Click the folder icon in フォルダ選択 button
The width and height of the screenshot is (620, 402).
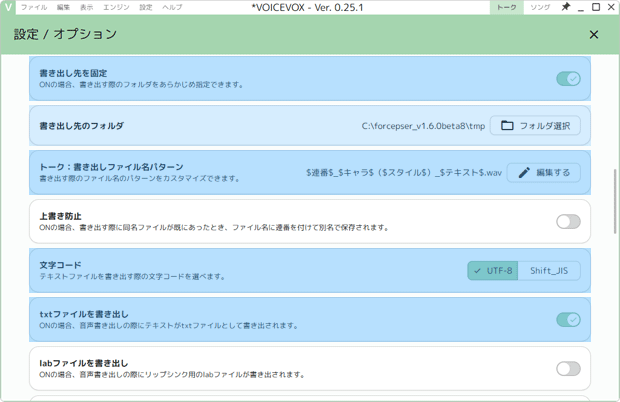click(507, 126)
